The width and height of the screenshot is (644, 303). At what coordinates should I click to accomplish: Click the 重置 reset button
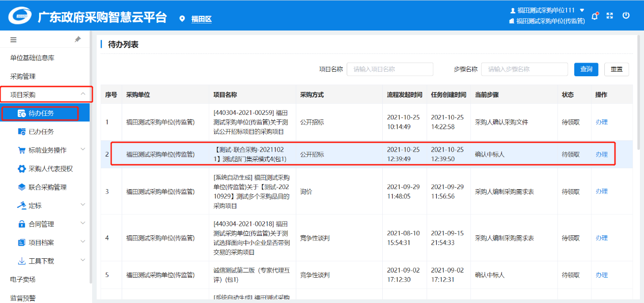pyautogui.click(x=616, y=69)
